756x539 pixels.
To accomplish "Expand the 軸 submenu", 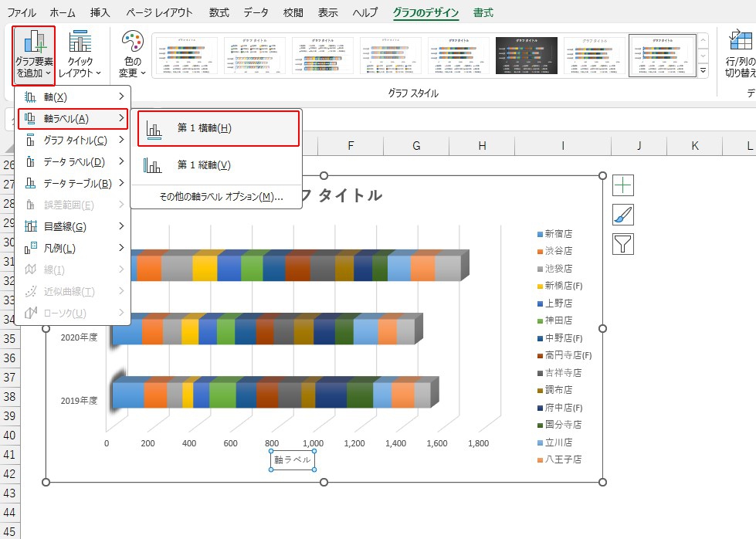I will click(x=73, y=97).
